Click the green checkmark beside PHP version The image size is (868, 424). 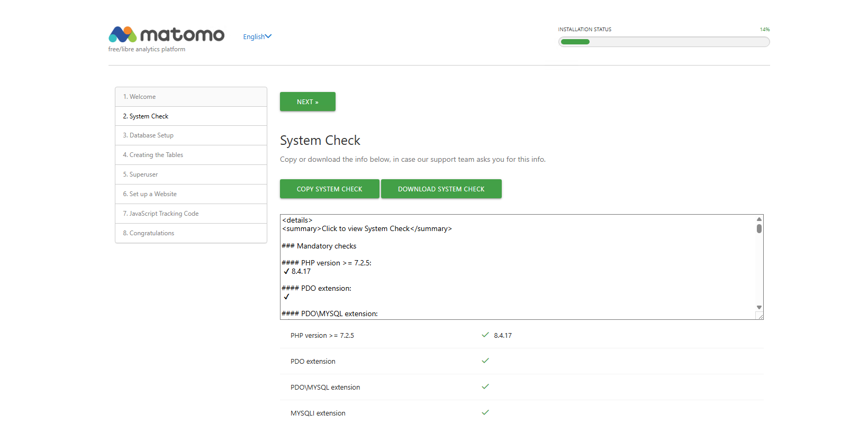click(x=485, y=335)
